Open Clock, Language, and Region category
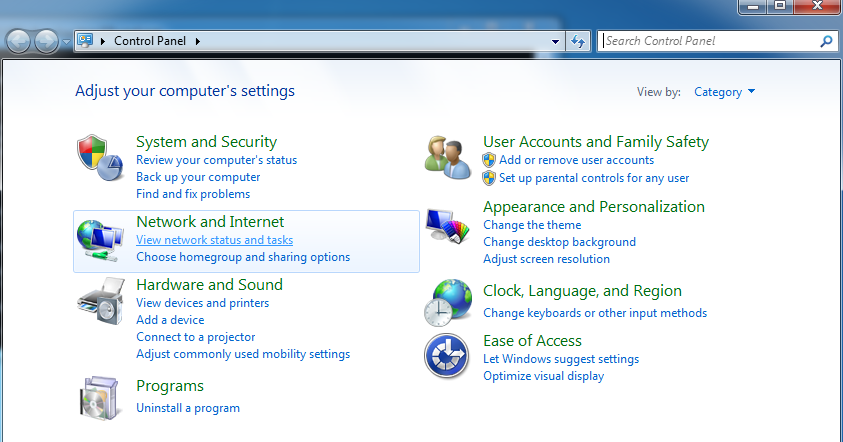Image resolution: width=843 pixels, height=442 pixels. pos(582,291)
